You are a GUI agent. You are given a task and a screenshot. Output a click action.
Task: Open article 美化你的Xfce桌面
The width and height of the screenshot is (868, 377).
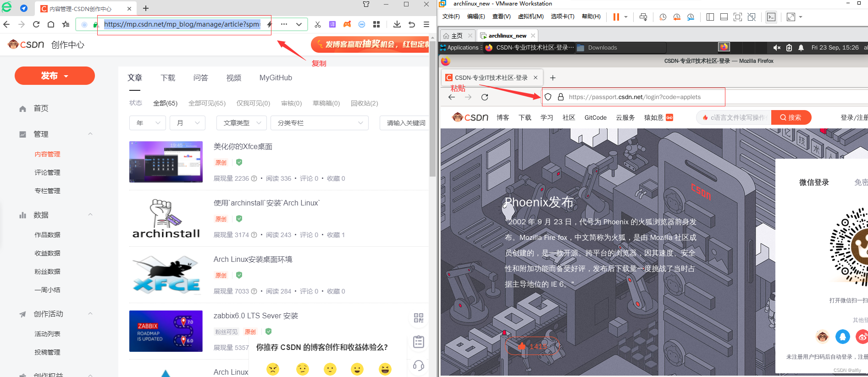point(243,147)
